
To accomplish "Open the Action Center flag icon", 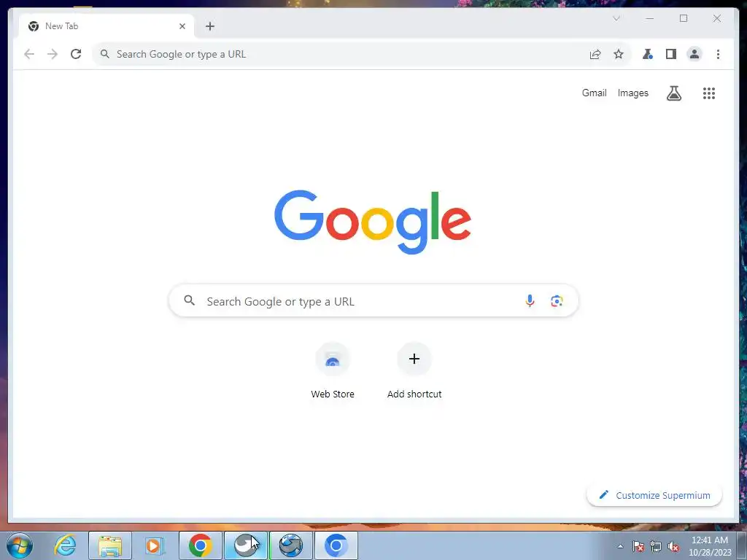I will point(638,546).
